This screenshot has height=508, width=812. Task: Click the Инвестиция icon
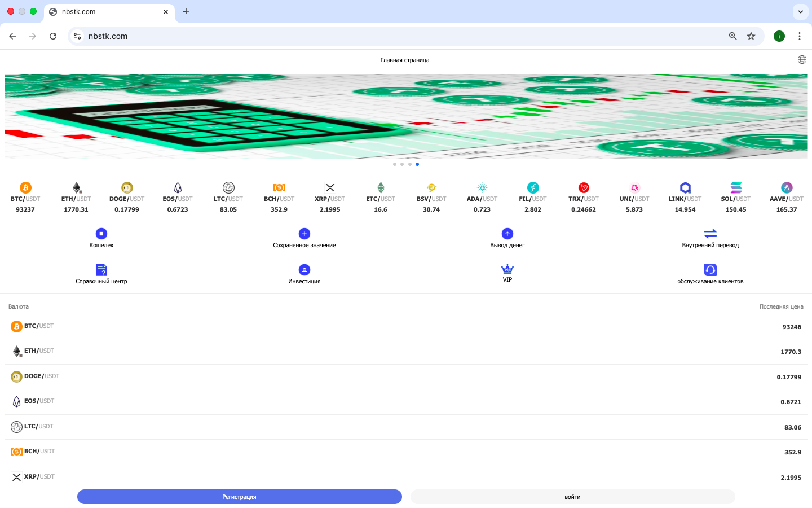pyautogui.click(x=304, y=270)
